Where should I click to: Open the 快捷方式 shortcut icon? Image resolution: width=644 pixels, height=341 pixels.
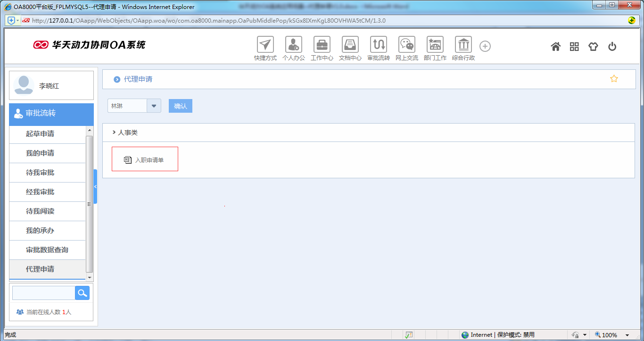point(265,45)
